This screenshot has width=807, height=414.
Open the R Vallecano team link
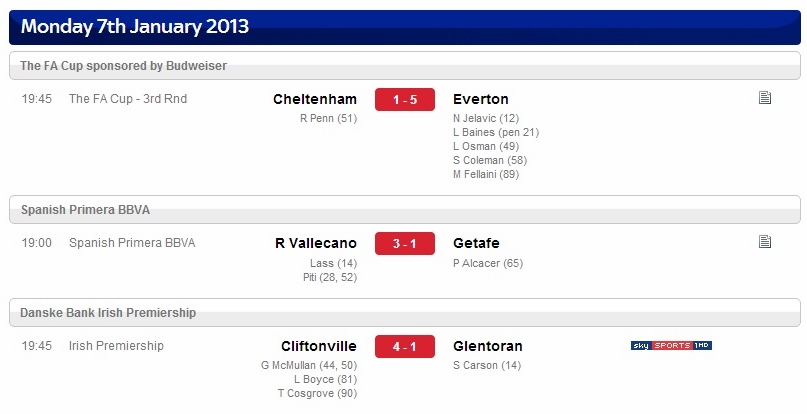[x=316, y=243]
